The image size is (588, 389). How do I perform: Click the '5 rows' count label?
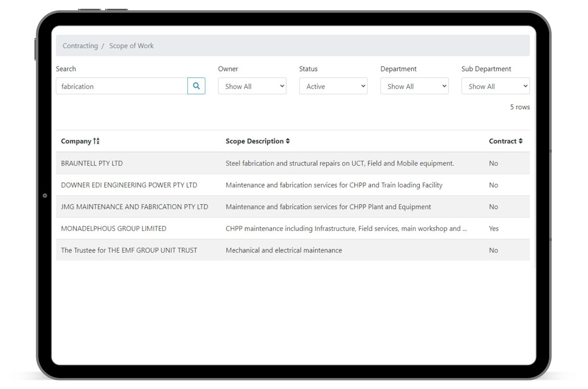[x=520, y=107]
